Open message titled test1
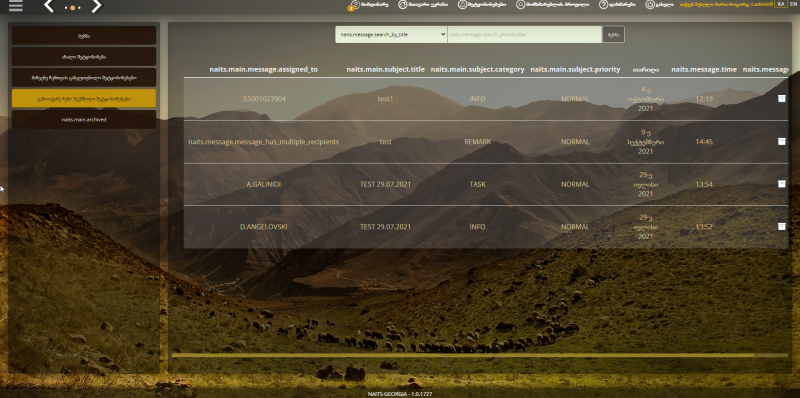Screen dimensions: 800x398 [385, 99]
